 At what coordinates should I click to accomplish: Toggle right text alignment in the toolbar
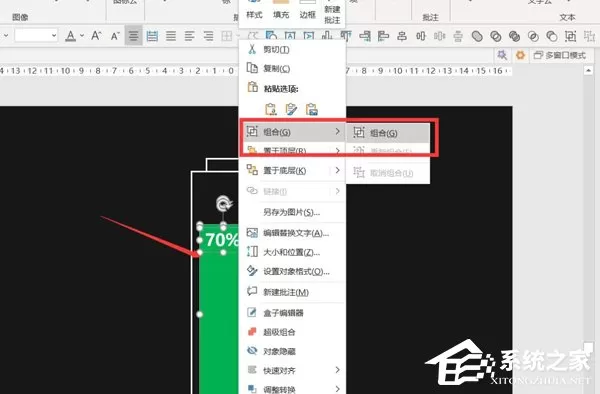209,36
